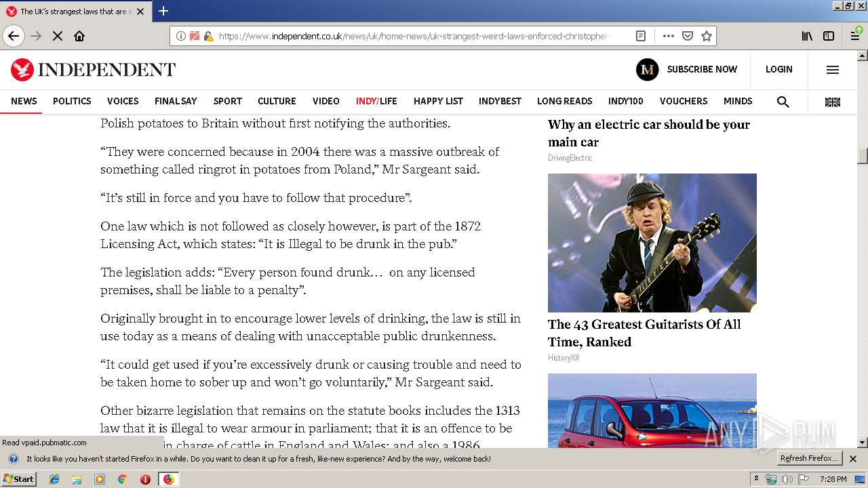This screenshot has height=488, width=868.
Task: Go to the INDY/LIFE section
Action: coord(376,101)
